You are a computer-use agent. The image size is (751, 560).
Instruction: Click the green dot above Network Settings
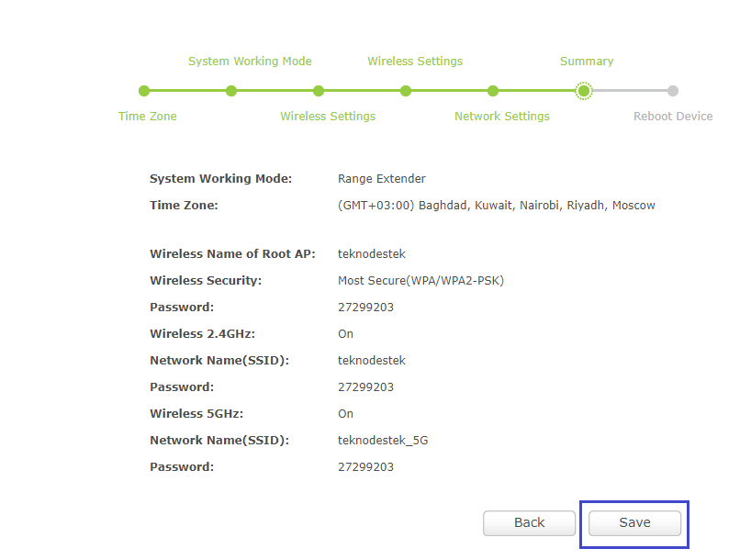click(493, 91)
